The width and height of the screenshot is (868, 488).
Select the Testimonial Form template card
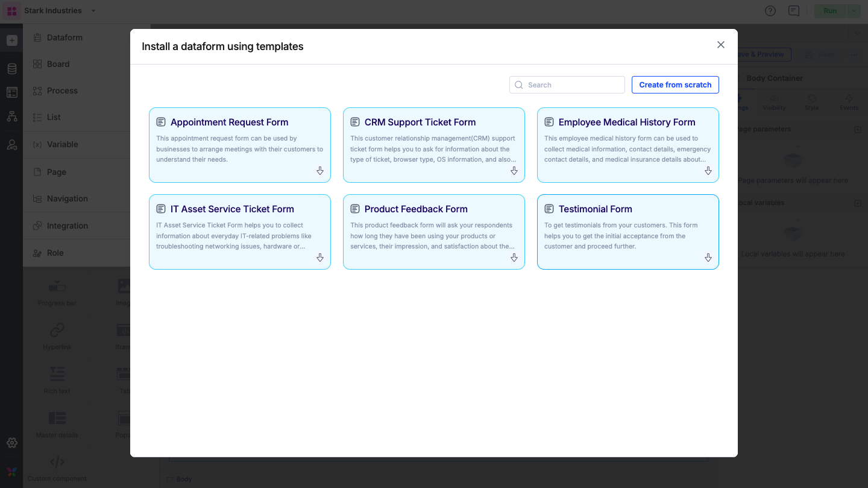pos(627,232)
